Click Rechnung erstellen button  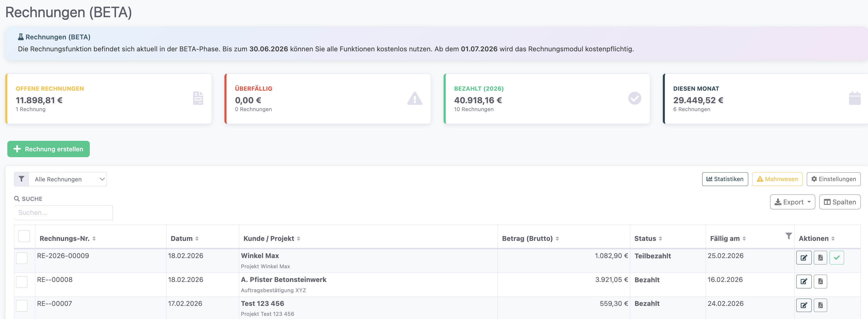click(x=48, y=149)
